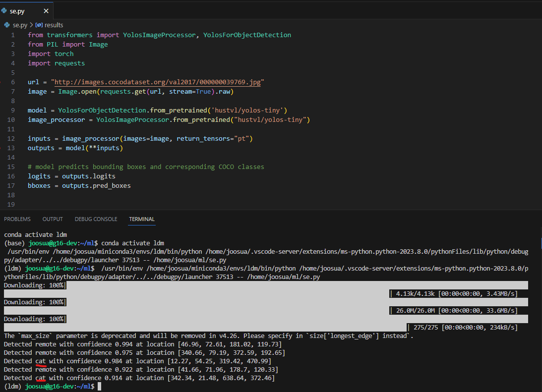Viewport: 542px width, 392px height.
Task: Click the 'import torch' line
Action: click(x=51, y=54)
